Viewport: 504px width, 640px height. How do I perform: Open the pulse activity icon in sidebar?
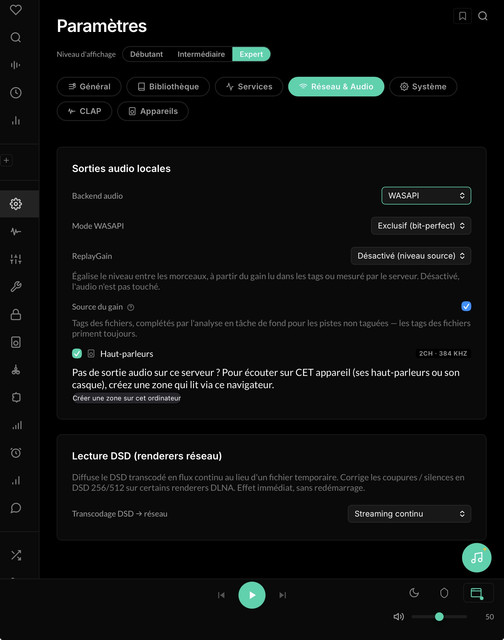(x=16, y=231)
